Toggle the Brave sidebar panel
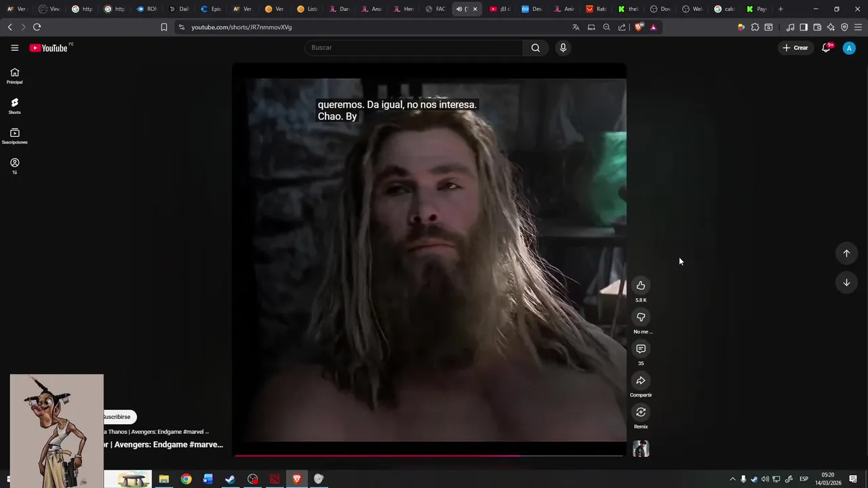 tap(804, 27)
